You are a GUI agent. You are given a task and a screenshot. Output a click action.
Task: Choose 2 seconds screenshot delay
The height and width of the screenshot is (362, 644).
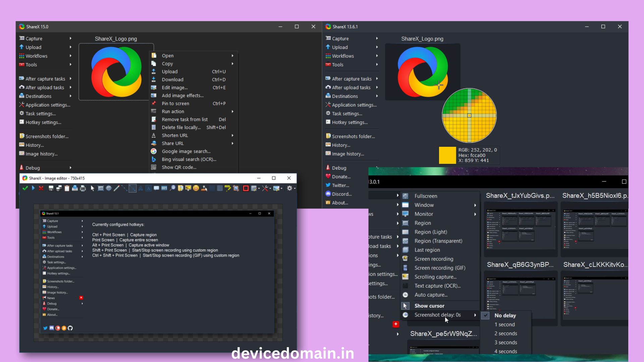click(x=505, y=334)
